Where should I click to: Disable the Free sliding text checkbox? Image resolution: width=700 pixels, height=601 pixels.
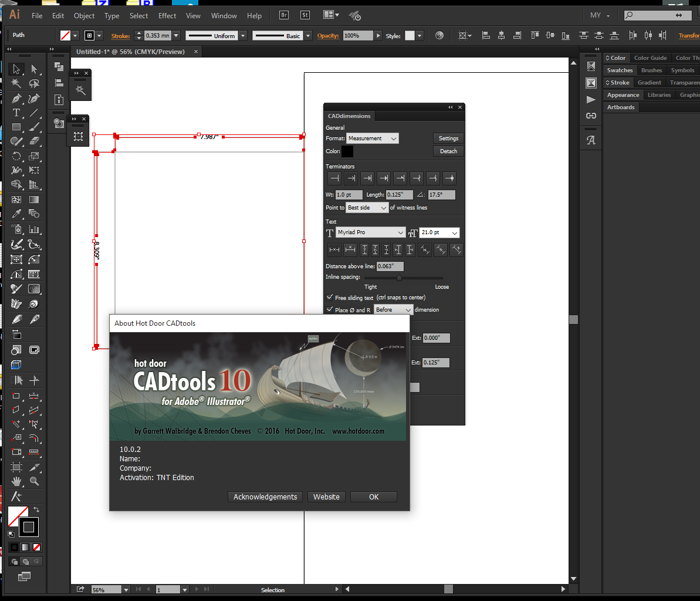click(329, 298)
